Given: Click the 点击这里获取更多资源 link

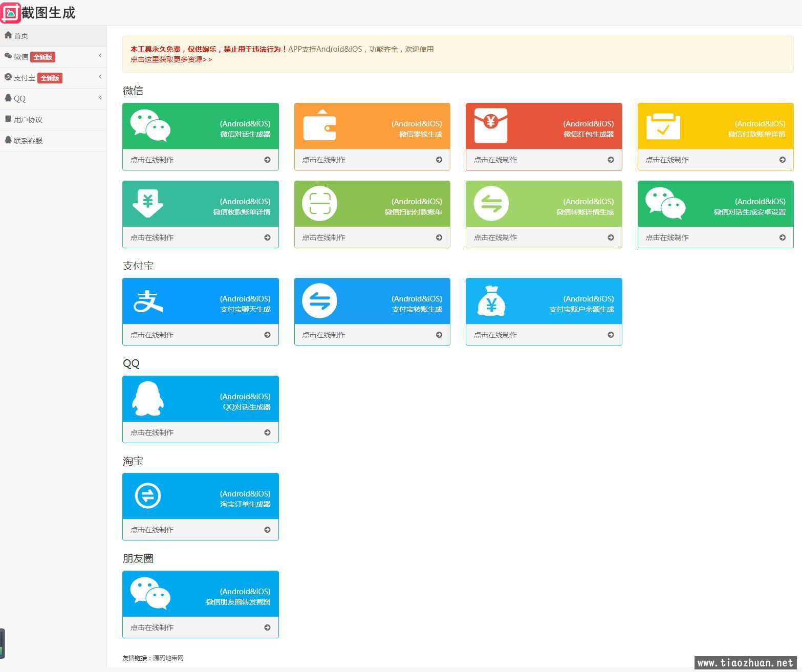Looking at the screenshot, I should coord(171,59).
